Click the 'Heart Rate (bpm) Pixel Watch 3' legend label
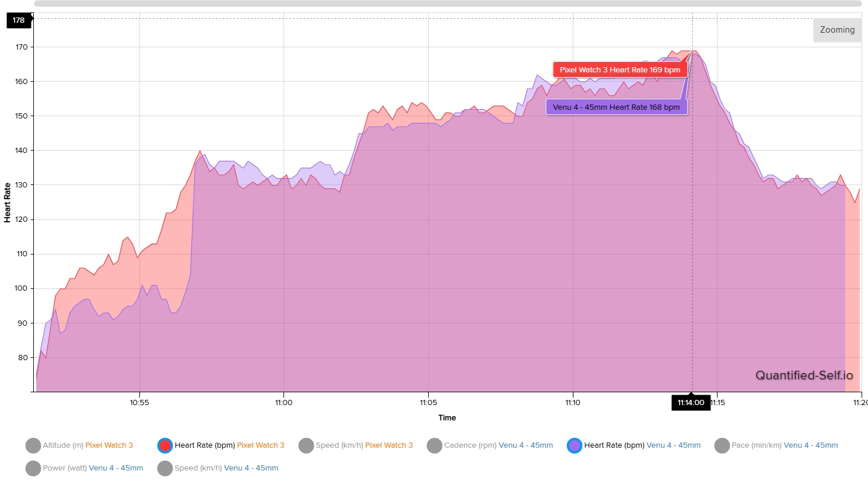The width and height of the screenshot is (868, 481). [x=229, y=445]
